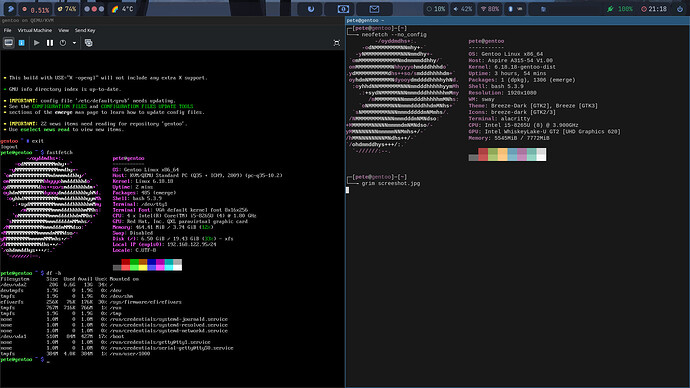Open the Send Key menu

point(85,30)
